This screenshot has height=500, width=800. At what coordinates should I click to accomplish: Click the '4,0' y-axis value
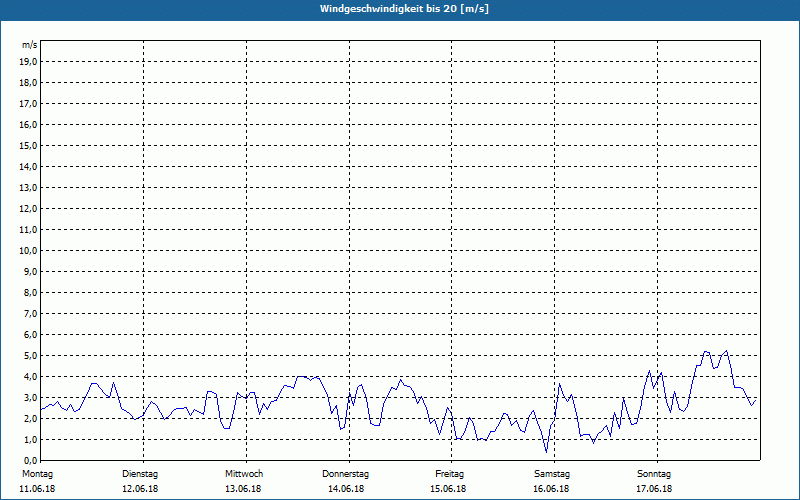pos(30,377)
